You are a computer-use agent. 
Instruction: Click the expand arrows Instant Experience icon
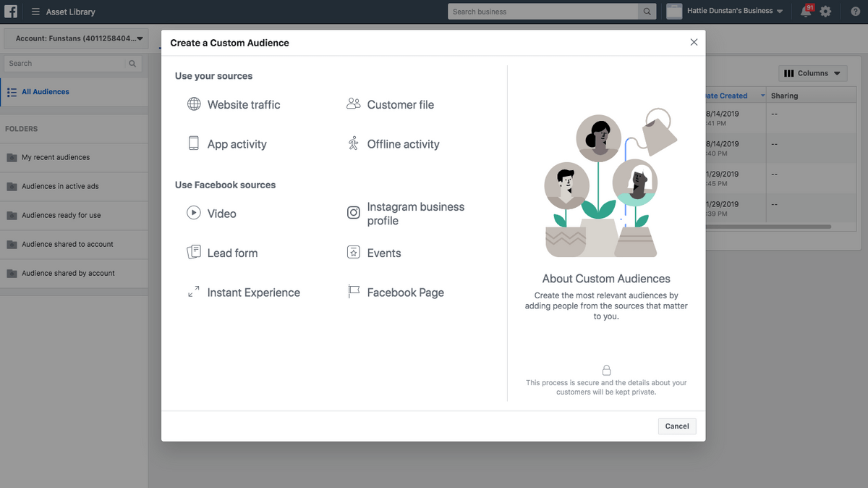coord(194,292)
